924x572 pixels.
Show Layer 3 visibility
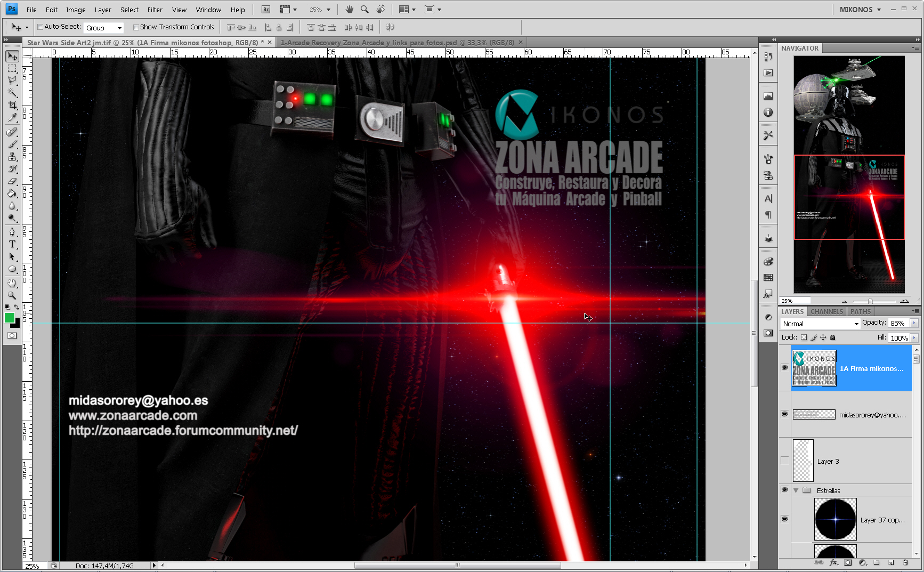(784, 461)
